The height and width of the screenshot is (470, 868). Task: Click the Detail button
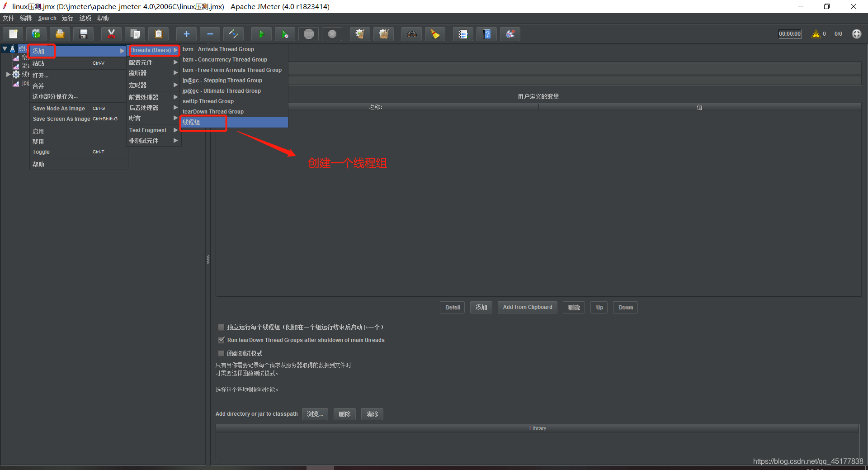(453, 307)
